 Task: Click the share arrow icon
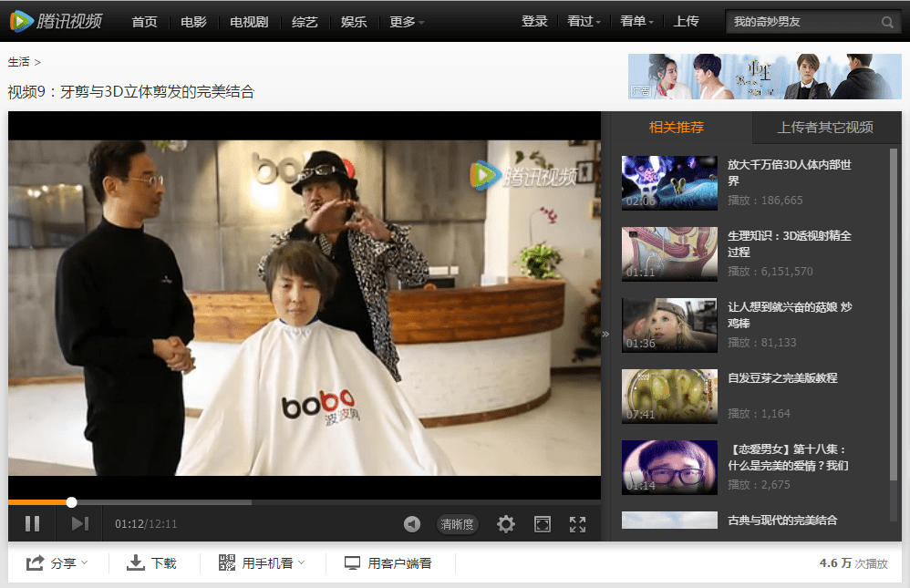coord(35,562)
